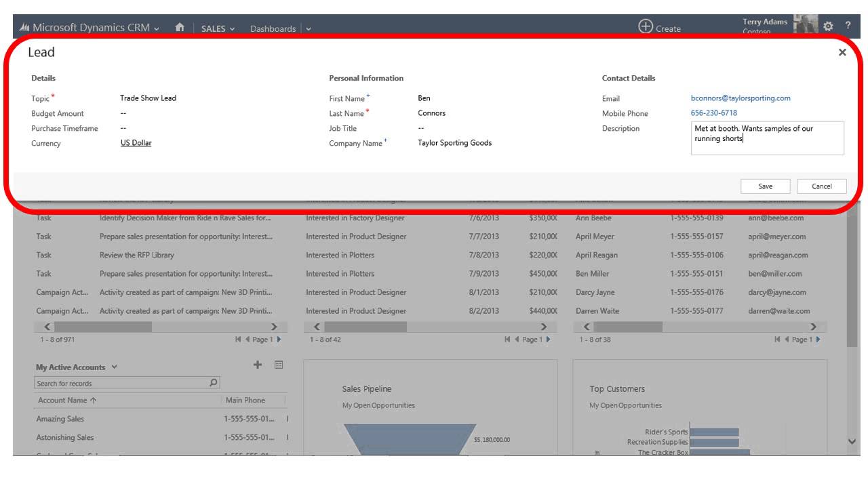Cancel the lead form
This screenshot has height=488, width=868.
click(822, 186)
